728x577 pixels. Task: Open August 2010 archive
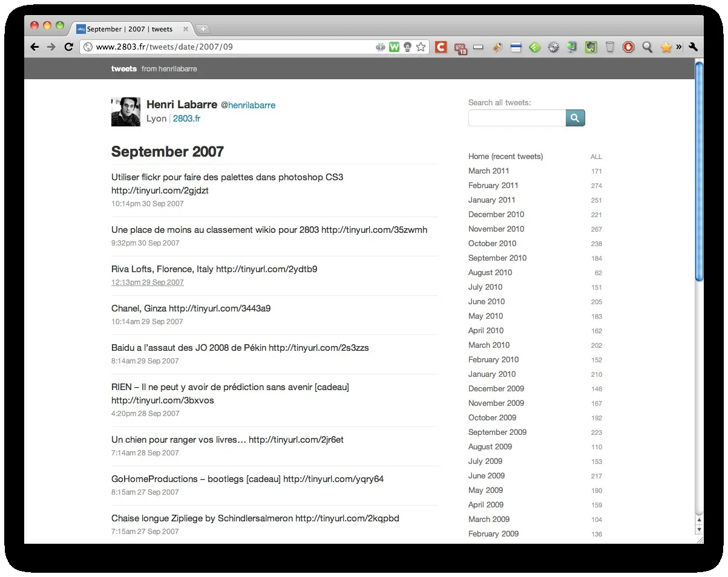click(x=490, y=273)
